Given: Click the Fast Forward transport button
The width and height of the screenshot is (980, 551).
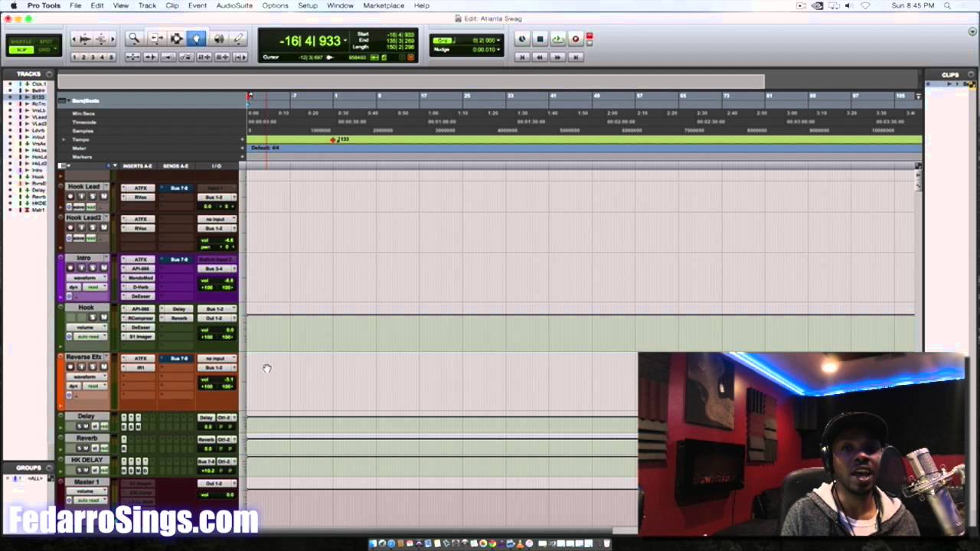Looking at the screenshot, I should tap(557, 57).
